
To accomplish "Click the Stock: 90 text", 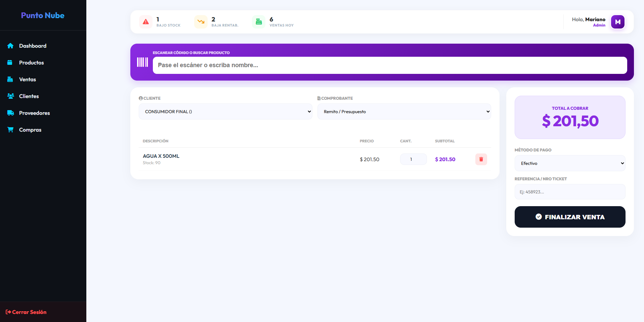I will click(x=152, y=163).
